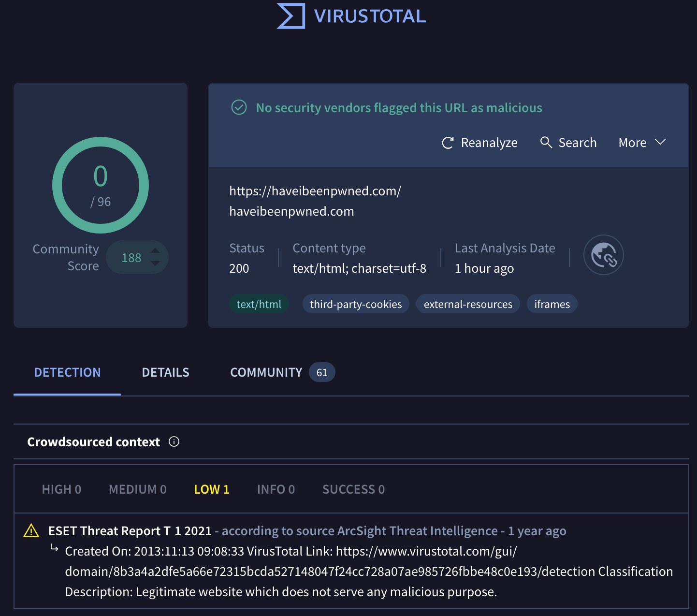This screenshot has width=697, height=616.
Task: Switch to the DETAILS tab
Action: (x=165, y=372)
